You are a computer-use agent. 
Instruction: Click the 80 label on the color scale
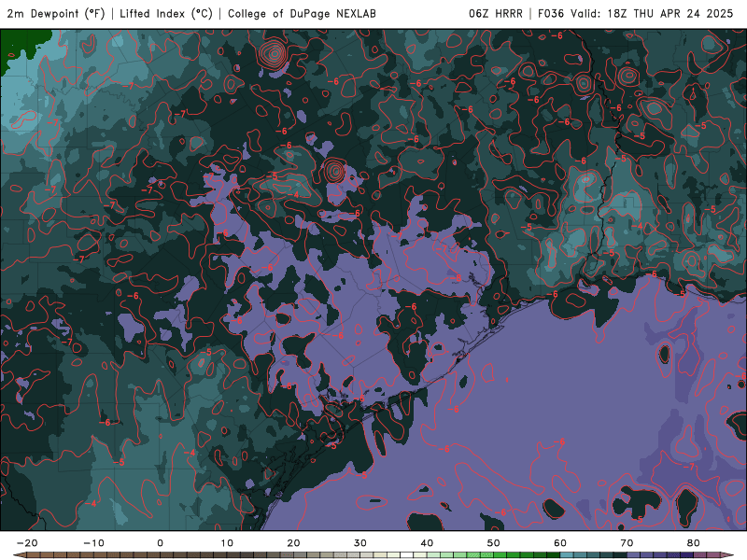pyautogui.click(x=694, y=543)
